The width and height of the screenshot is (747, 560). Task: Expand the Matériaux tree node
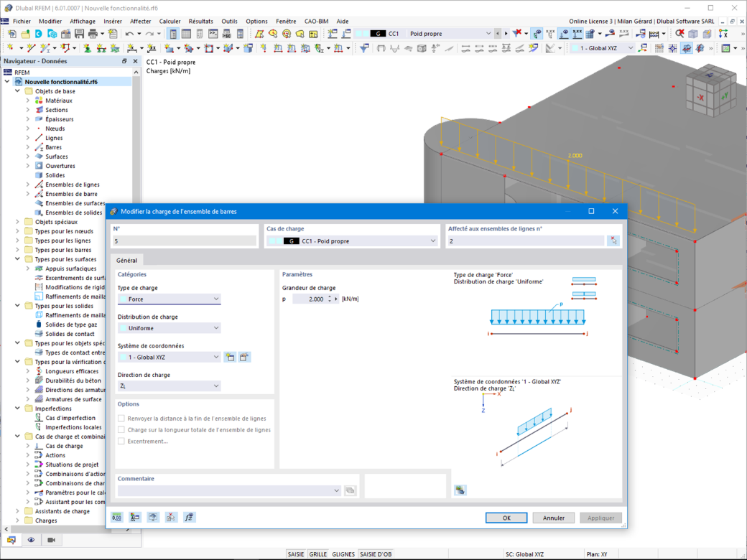pyautogui.click(x=27, y=101)
